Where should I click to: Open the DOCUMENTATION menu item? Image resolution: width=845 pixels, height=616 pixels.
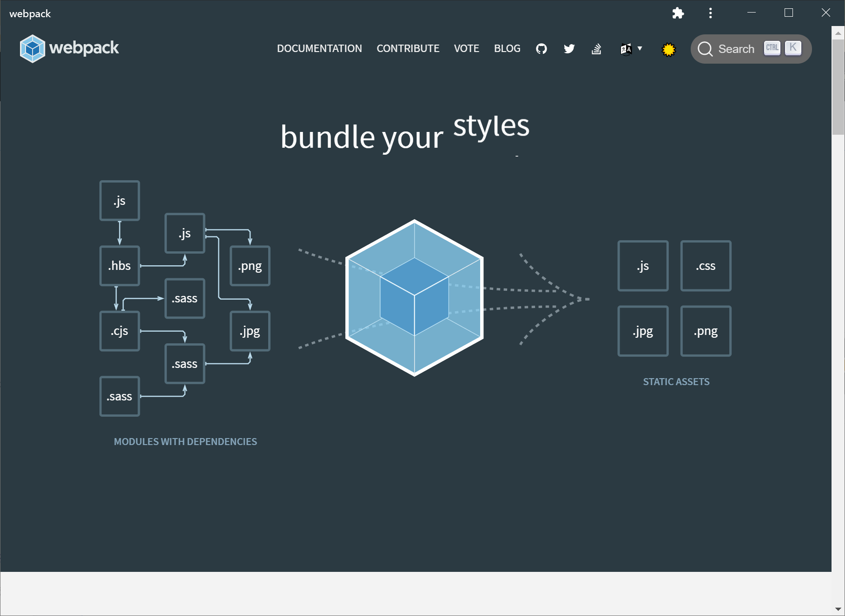(319, 49)
